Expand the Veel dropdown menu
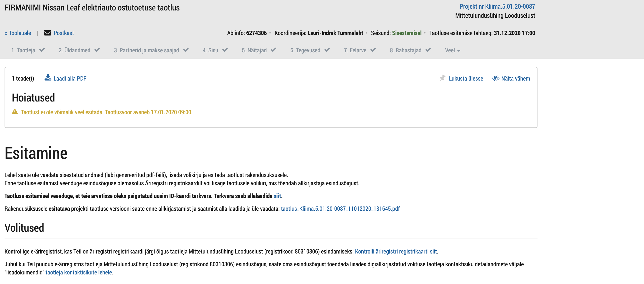 (452, 50)
